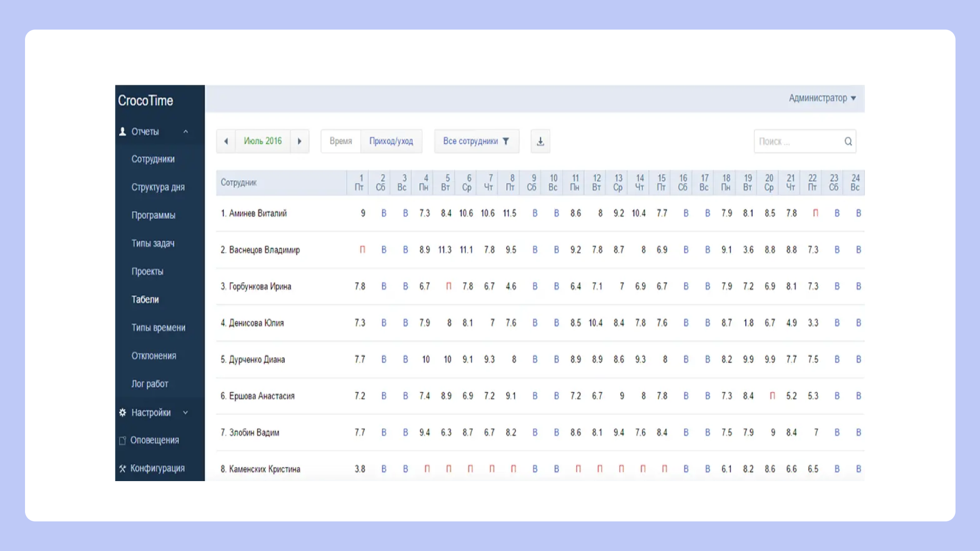Screen dimensions: 980x551
Task: Go to the Отклонения menu item
Action: (x=154, y=356)
